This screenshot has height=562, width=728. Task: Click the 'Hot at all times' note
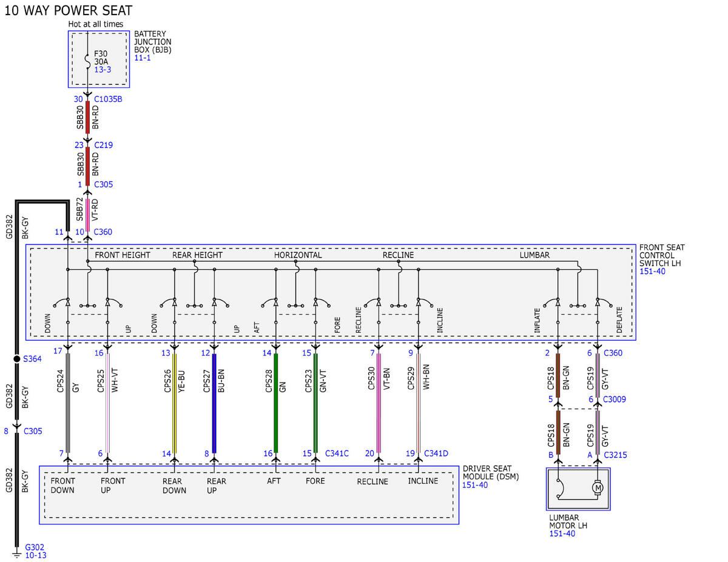(x=95, y=24)
